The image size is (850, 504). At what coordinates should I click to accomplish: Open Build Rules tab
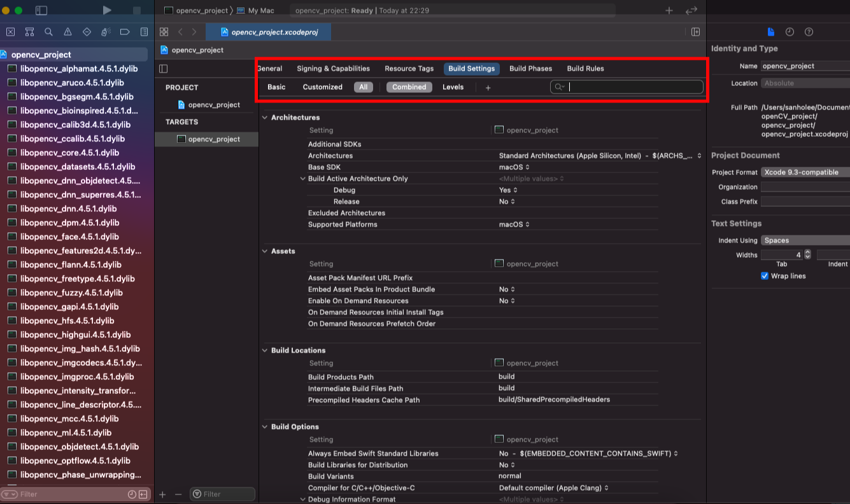pos(585,69)
